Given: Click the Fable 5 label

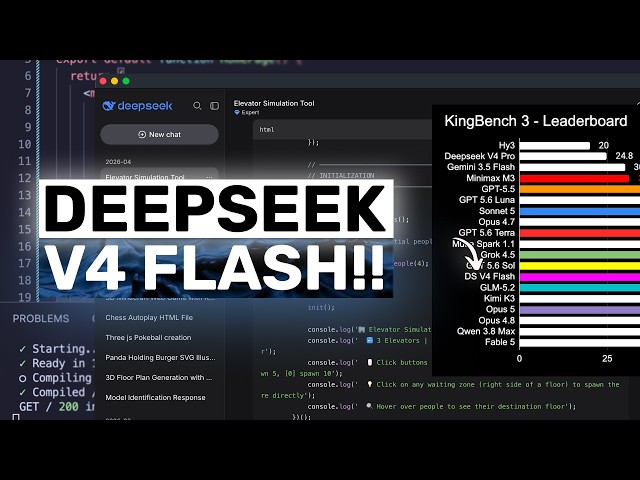Looking at the screenshot, I should click(x=500, y=342).
